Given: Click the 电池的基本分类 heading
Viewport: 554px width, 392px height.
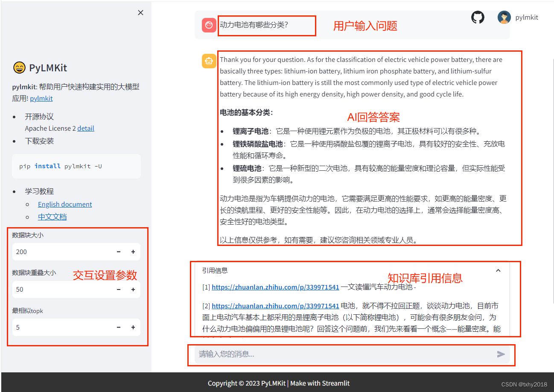Looking at the screenshot, I should [x=246, y=113].
